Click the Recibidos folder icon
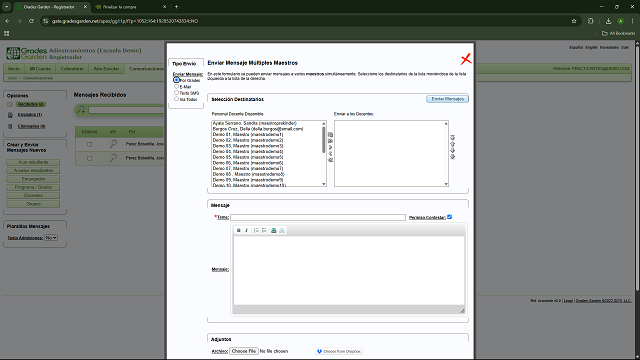 (10, 104)
